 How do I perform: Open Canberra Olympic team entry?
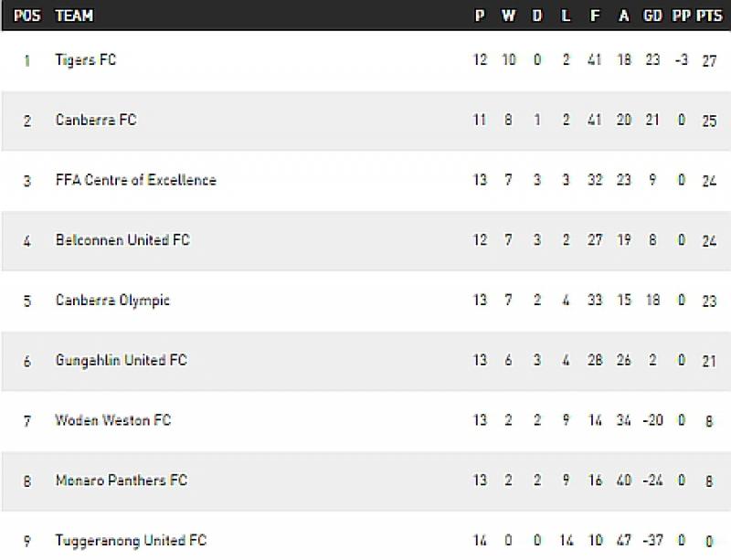[x=112, y=301]
